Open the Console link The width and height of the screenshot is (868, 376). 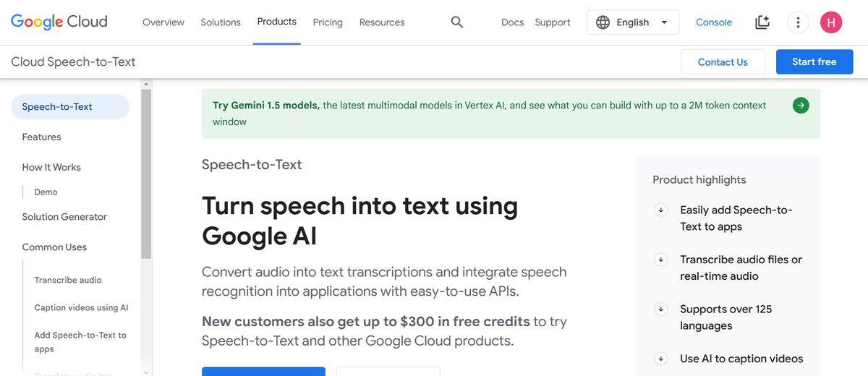[714, 22]
